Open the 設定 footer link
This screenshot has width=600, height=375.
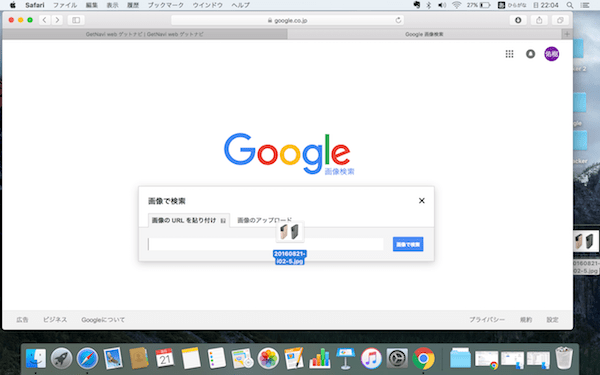pos(552,320)
